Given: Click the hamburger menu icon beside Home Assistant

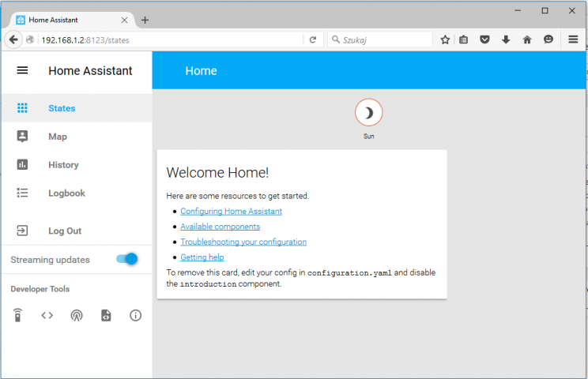Looking at the screenshot, I should coord(22,70).
